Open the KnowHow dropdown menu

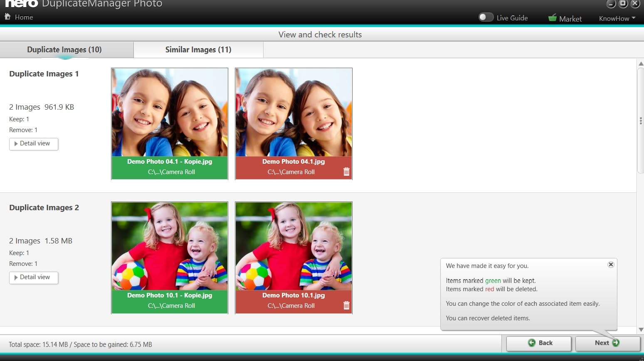[x=617, y=18]
